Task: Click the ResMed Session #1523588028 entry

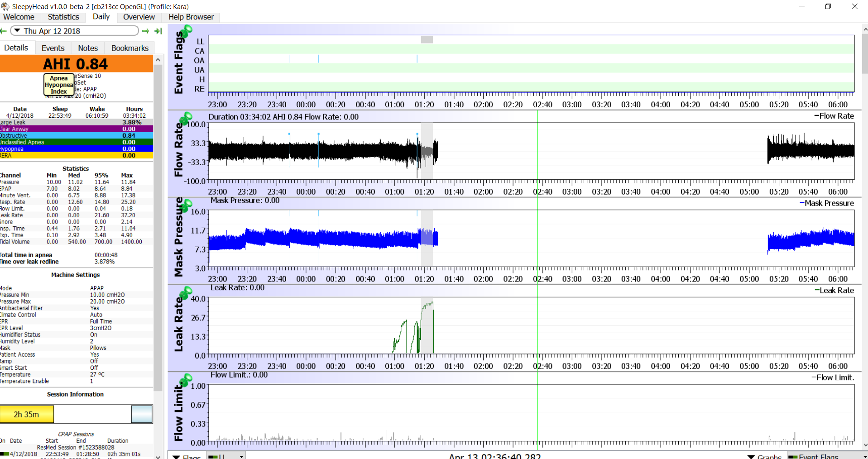Action: click(x=76, y=447)
